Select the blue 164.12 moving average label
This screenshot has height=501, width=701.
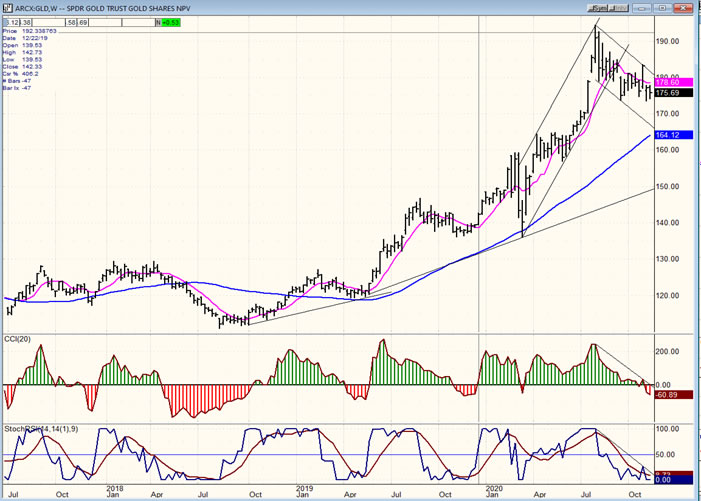pos(667,135)
